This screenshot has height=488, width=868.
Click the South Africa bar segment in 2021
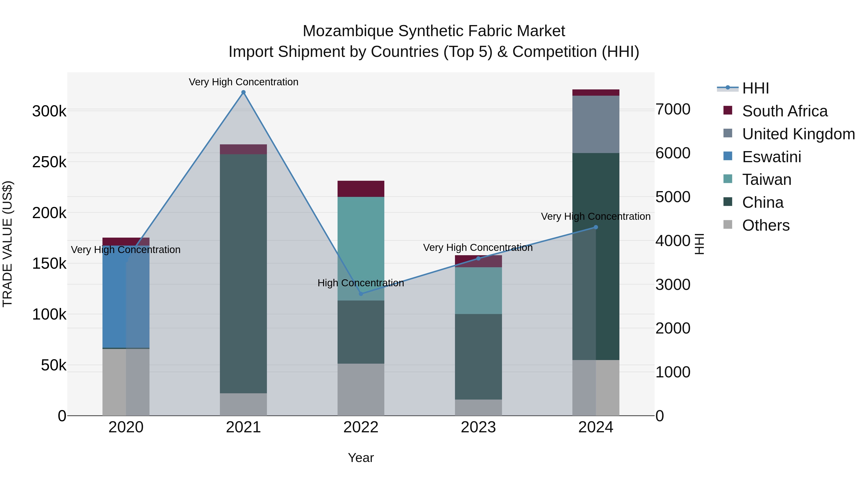[243, 149]
